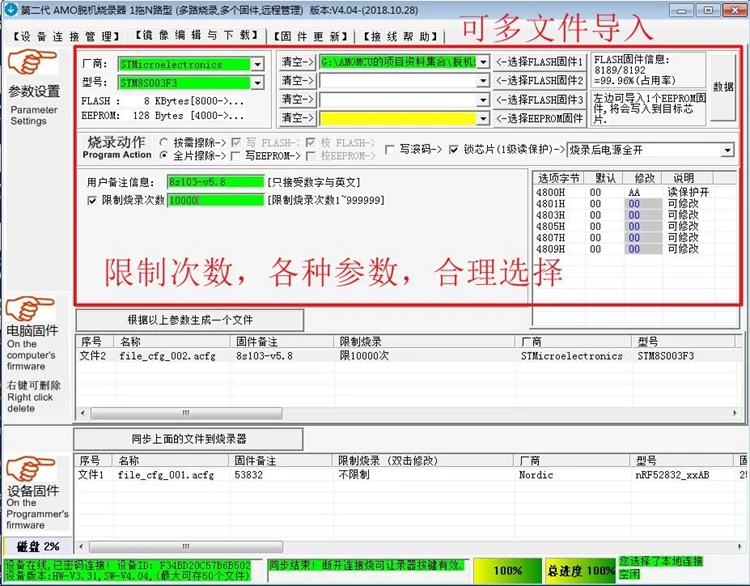Select the 按需擦除 radio button

point(164,143)
